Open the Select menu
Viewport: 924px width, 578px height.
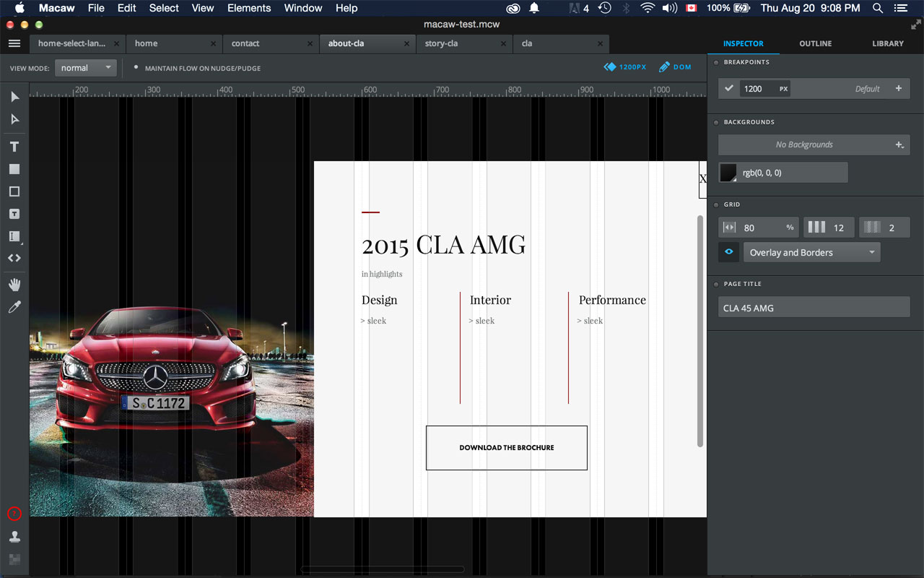click(x=164, y=8)
